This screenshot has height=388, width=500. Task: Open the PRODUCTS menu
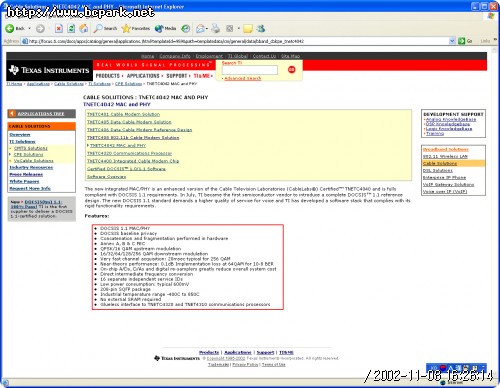tap(109, 76)
